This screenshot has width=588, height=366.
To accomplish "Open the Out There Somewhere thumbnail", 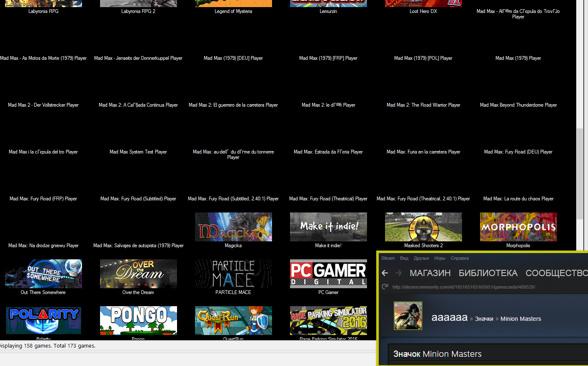I will (44, 274).
